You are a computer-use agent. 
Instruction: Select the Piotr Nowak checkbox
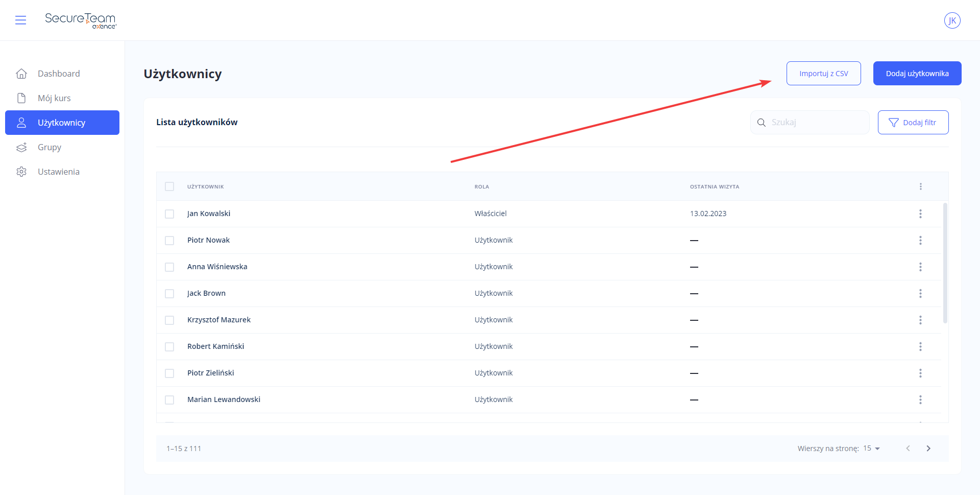[169, 240]
